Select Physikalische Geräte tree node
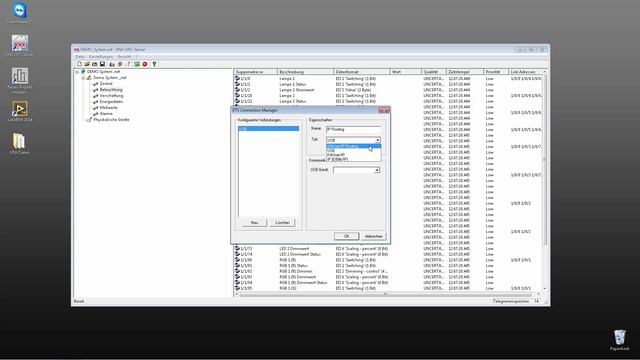Viewport: 640px width, 360px height. [111, 120]
